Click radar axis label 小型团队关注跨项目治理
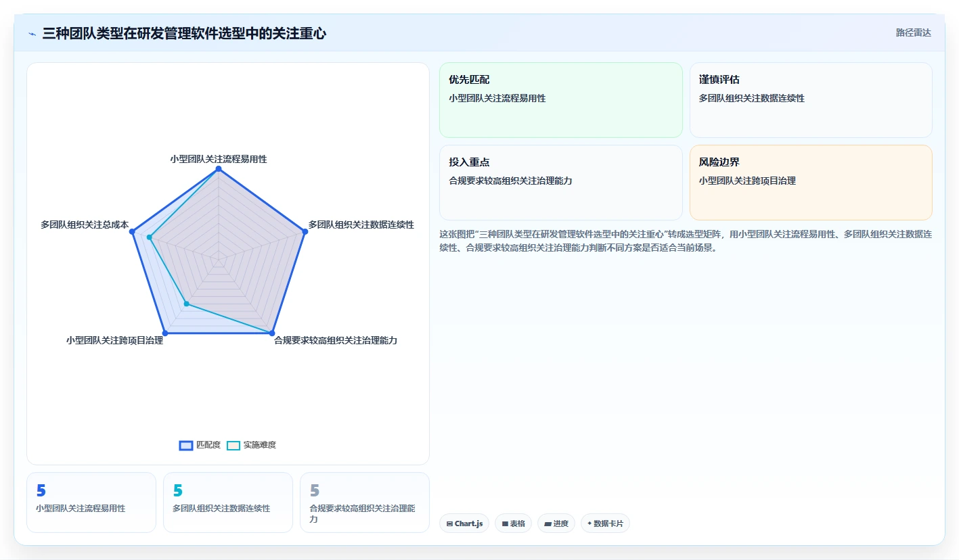Image resolution: width=959 pixels, height=560 pixels. coord(114,340)
